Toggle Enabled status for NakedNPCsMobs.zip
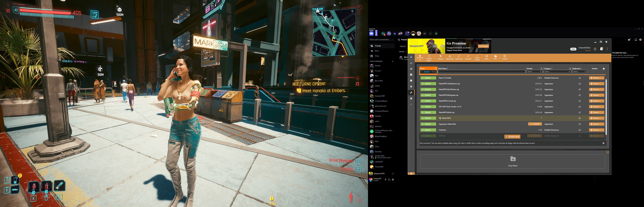The height and width of the screenshot is (207, 644). coord(427,113)
